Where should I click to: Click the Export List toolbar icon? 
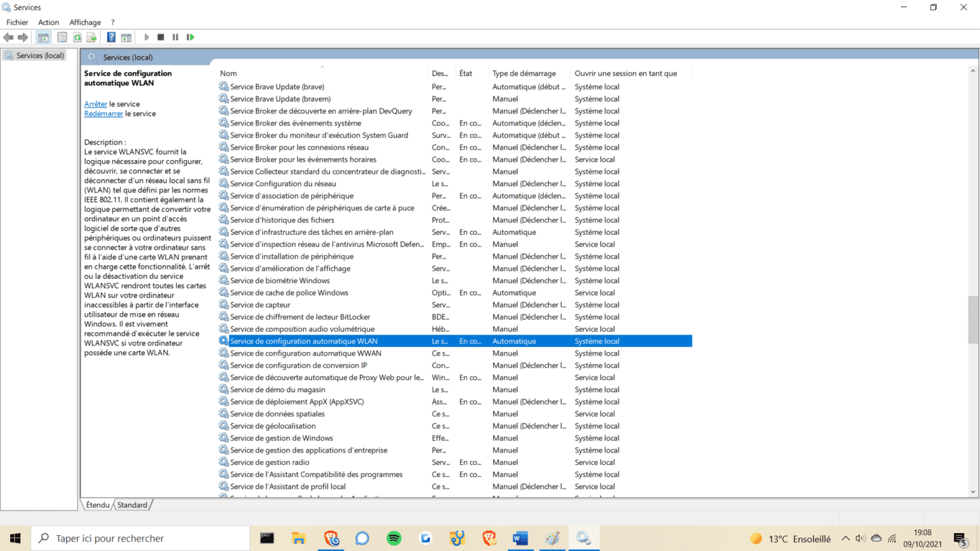point(92,38)
